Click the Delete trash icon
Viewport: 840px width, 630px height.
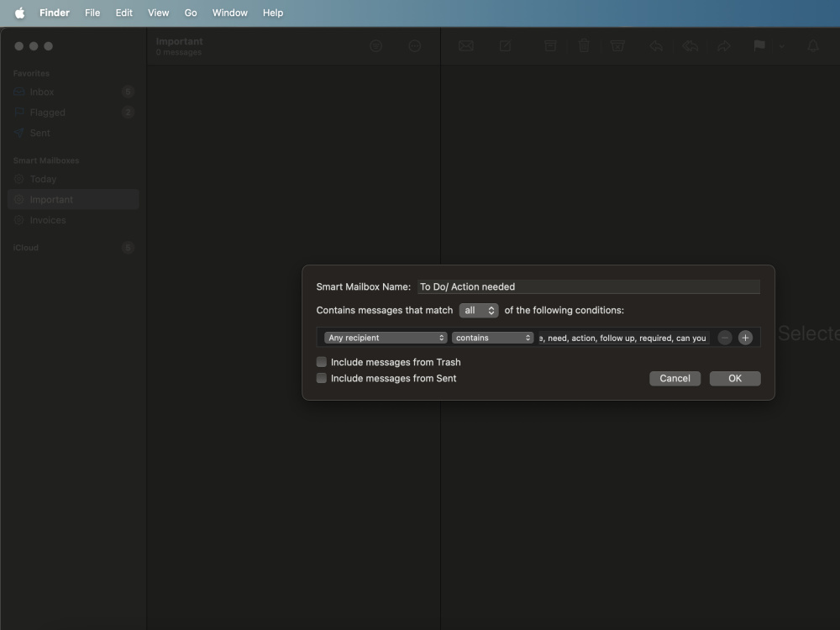pos(585,46)
